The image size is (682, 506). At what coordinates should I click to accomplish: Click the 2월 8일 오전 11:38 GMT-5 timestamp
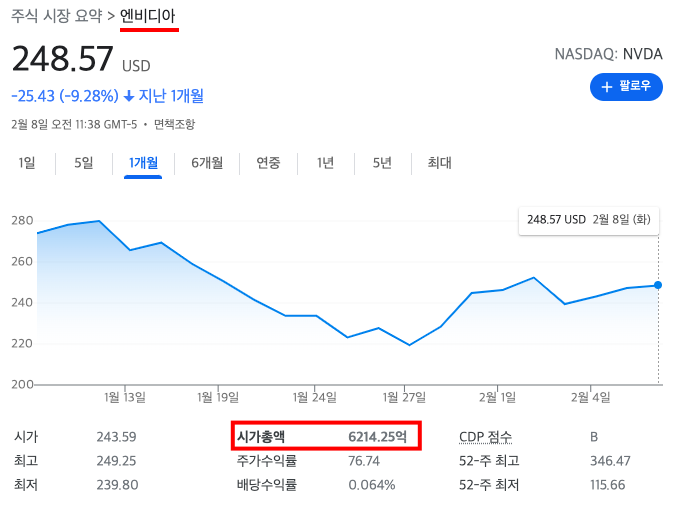74,124
